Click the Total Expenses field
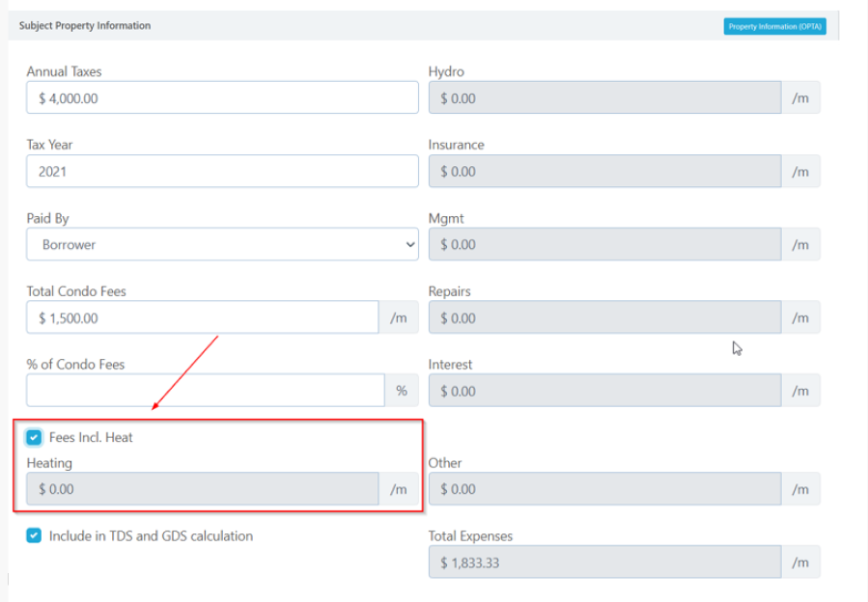 tap(604, 562)
